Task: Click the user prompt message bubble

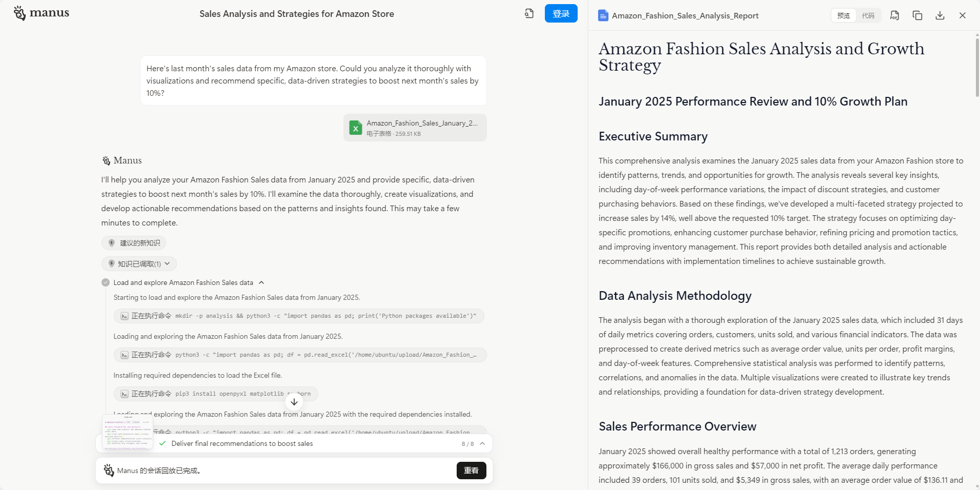Action: (313, 81)
